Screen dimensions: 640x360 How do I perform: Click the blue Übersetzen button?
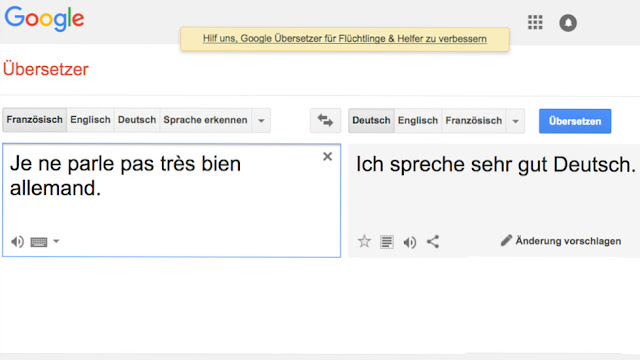coord(575,121)
